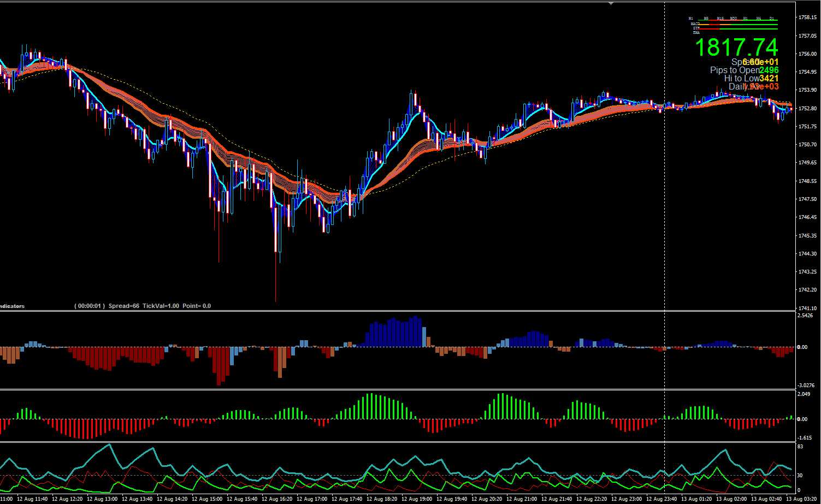Click the 30 level value in the bottom indicator

pyautogui.click(x=800, y=476)
